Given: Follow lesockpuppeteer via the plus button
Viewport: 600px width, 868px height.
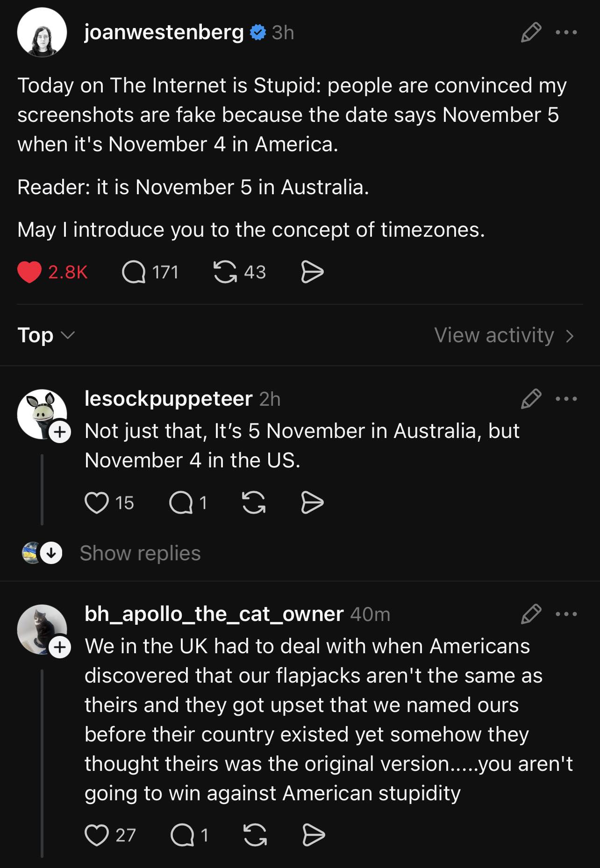Looking at the screenshot, I should (60, 432).
